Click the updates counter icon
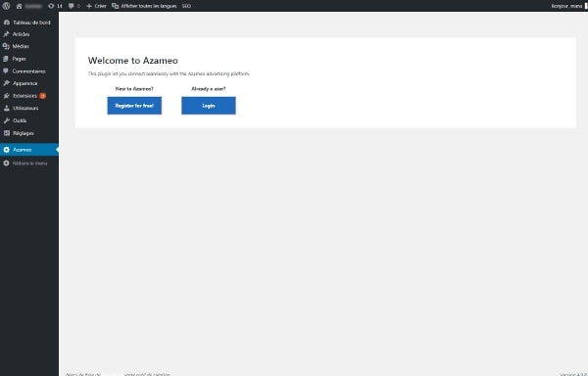This screenshot has width=588, height=376. 51,6
